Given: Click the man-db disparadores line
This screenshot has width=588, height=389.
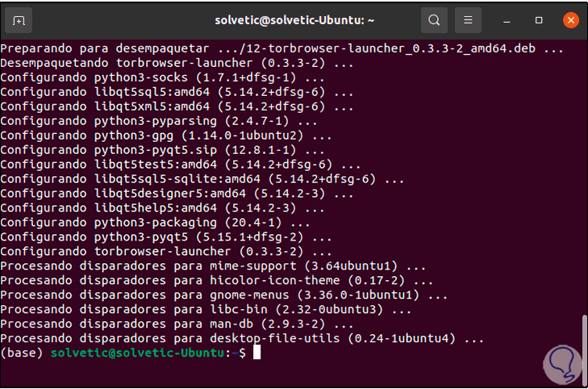Looking at the screenshot, I should (x=168, y=324).
